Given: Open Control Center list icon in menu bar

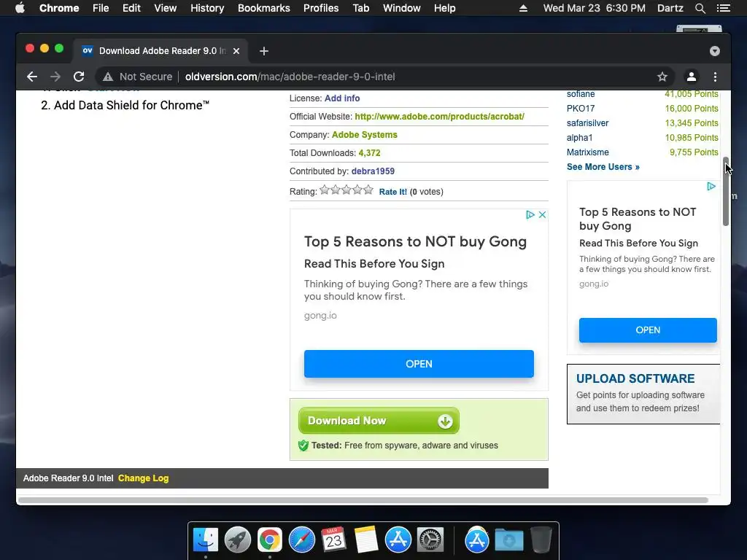Looking at the screenshot, I should pos(723,8).
